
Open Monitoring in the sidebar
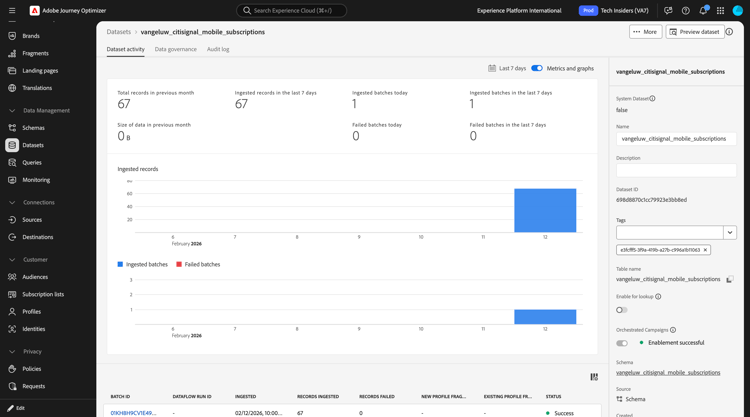pos(36,180)
